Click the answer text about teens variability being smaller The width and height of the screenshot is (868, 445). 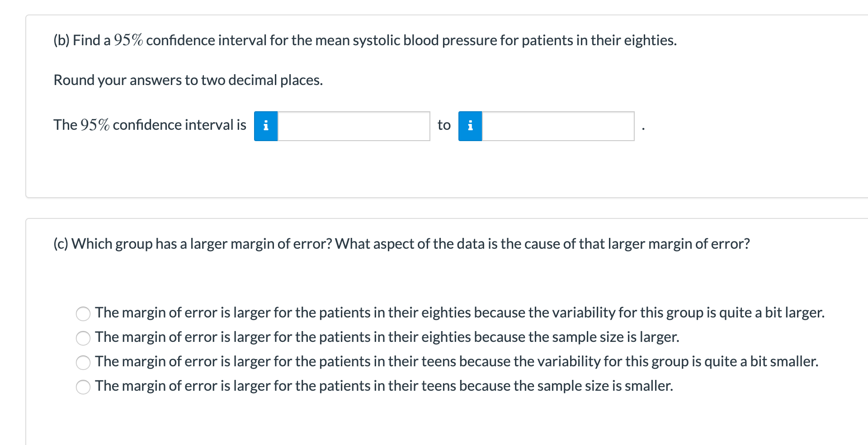click(457, 361)
